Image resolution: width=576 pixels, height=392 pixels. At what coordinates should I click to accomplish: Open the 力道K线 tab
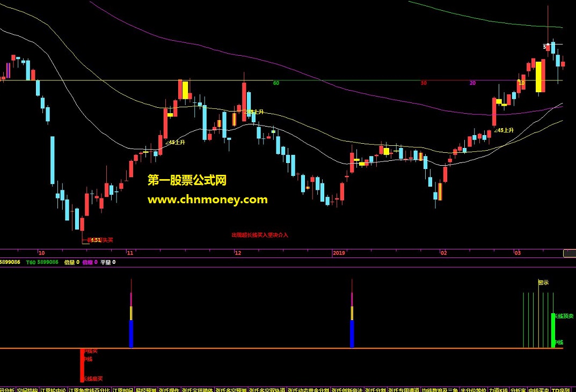tap(499, 390)
